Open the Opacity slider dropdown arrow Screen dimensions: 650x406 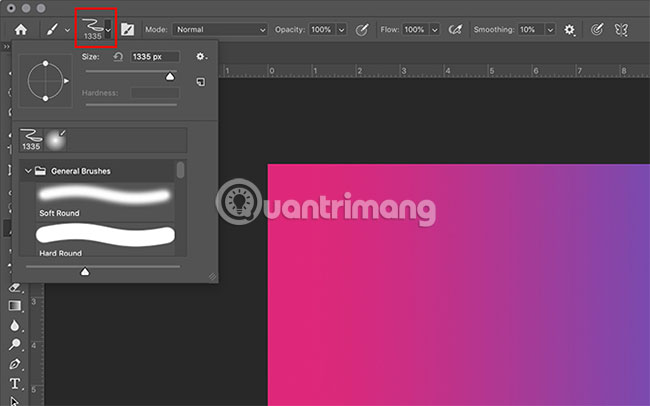pos(341,29)
